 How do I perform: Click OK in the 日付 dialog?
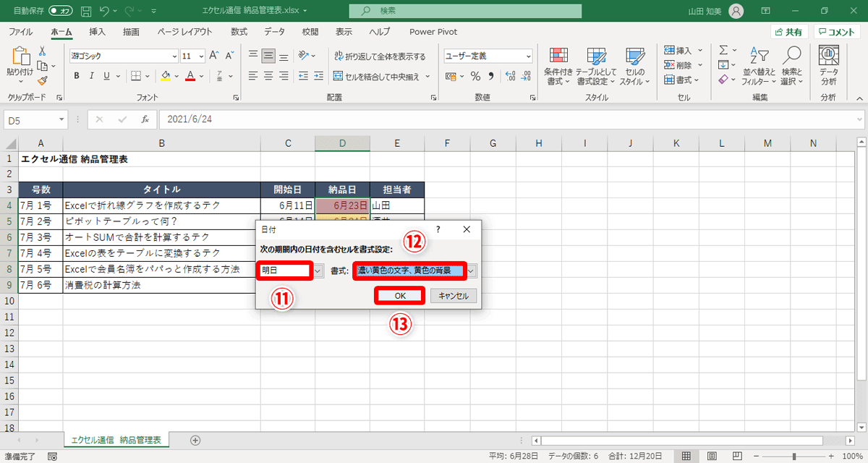400,295
